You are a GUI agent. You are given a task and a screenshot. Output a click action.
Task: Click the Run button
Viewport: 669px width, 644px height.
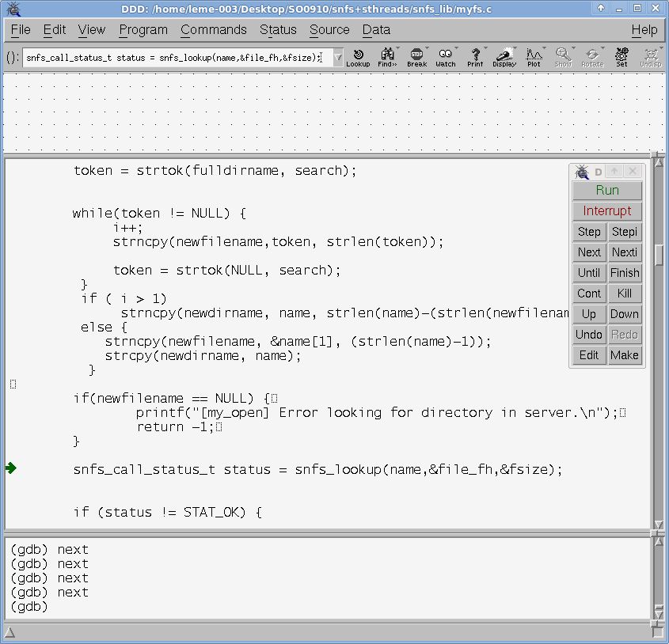(607, 190)
